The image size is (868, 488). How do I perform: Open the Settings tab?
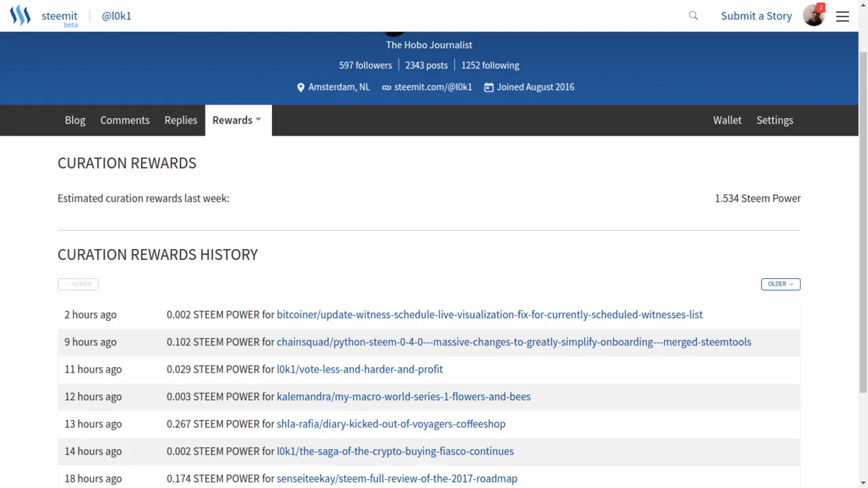(x=774, y=120)
